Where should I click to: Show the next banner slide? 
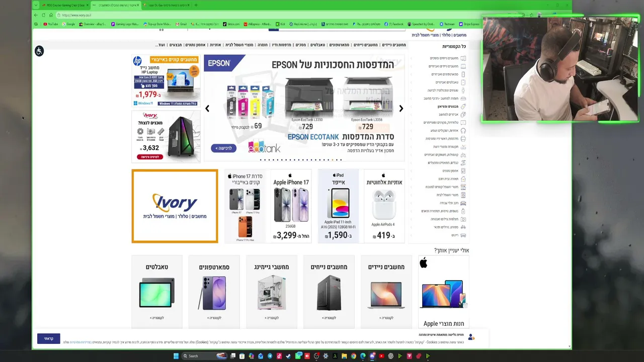[401, 109]
